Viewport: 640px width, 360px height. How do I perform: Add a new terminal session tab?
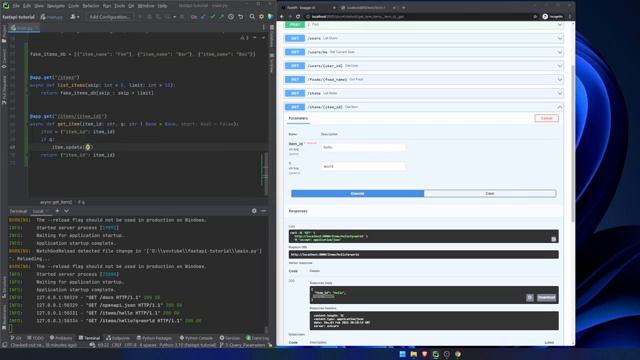(57, 211)
